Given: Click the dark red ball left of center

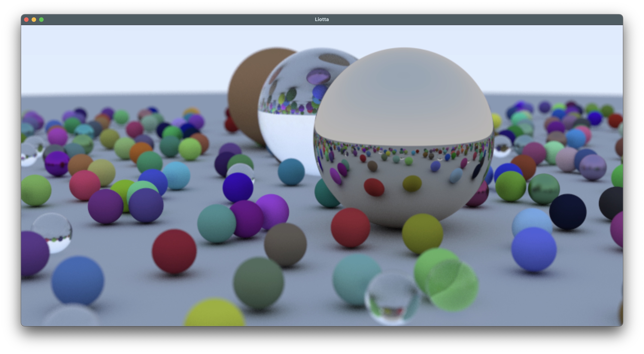Looking at the screenshot, I should 174,251.
